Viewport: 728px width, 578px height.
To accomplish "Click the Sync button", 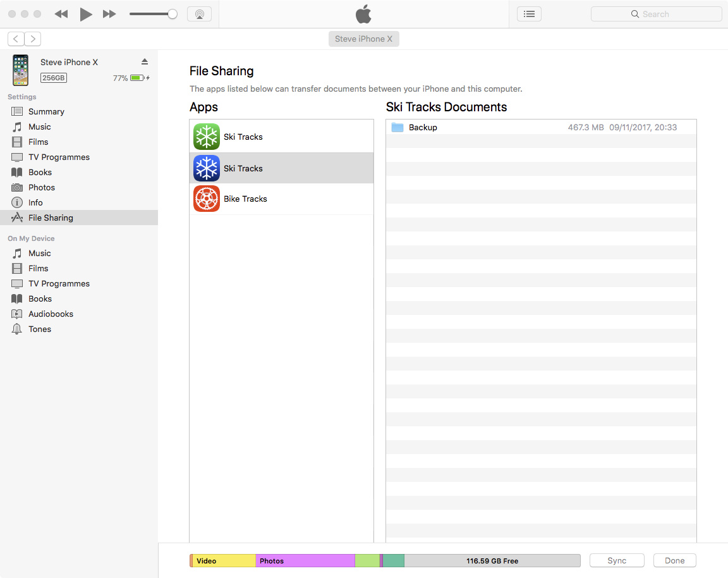I will pyautogui.click(x=617, y=560).
